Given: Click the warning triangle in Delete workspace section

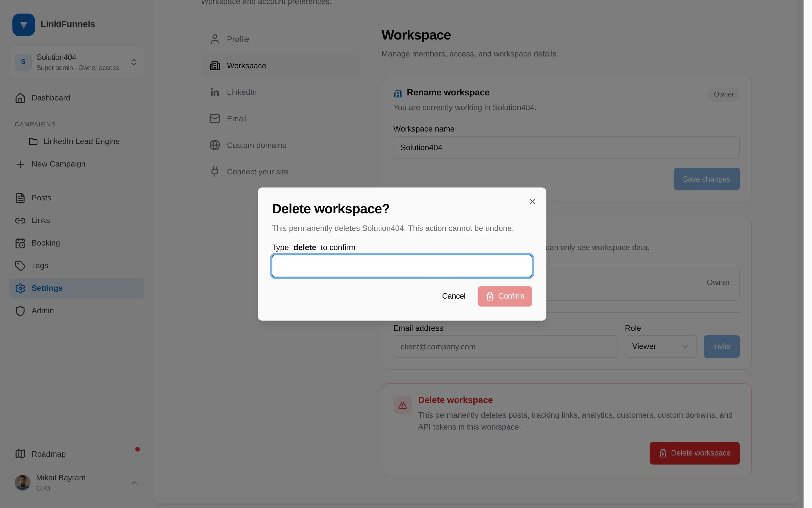Looking at the screenshot, I should [x=403, y=405].
